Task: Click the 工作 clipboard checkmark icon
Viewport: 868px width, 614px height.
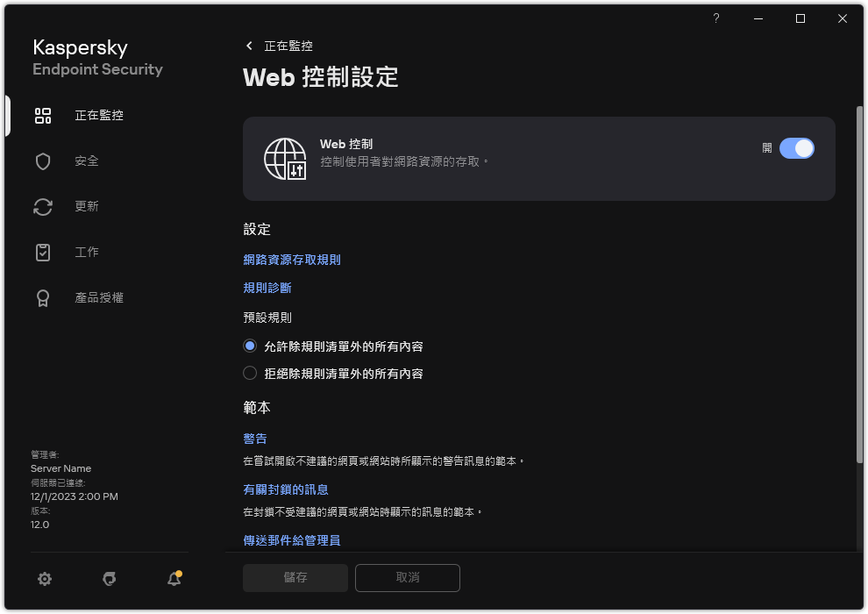Action: point(43,253)
